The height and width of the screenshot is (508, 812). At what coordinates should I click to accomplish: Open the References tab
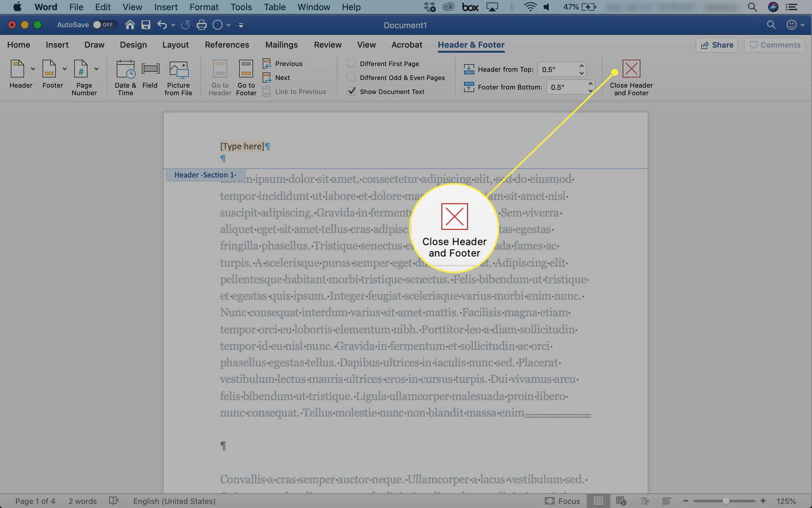(227, 45)
